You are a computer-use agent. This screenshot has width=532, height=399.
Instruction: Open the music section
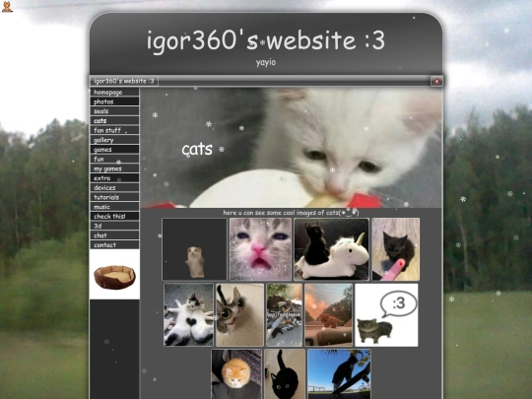[114, 207]
